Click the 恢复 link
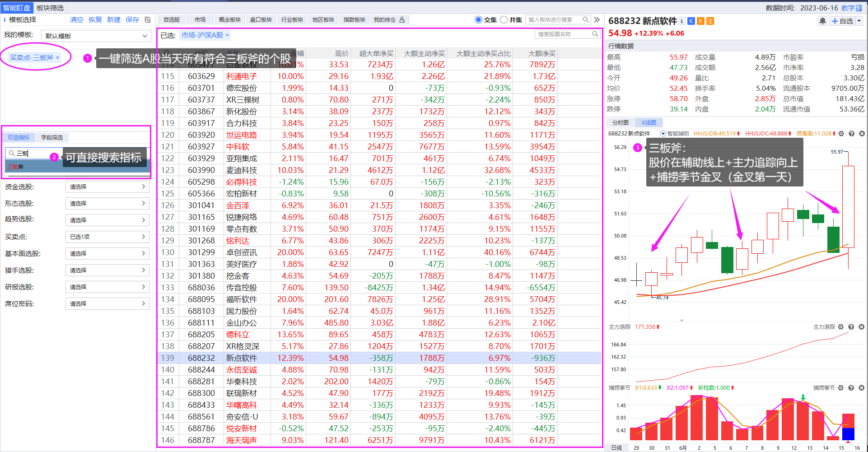Viewport: 868px width, 452px height. pyautogui.click(x=95, y=20)
